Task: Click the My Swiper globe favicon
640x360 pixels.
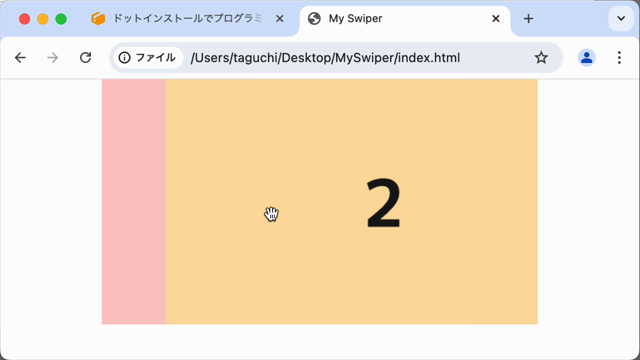Action: (314, 19)
